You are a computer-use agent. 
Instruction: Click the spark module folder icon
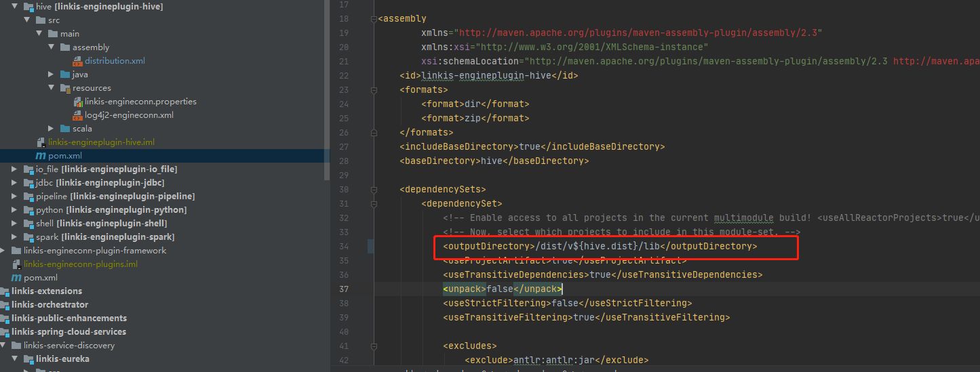(x=28, y=236)
